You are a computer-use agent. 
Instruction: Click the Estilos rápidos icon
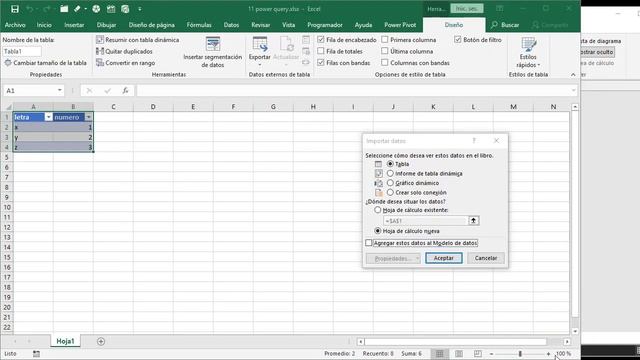[528, 44]
